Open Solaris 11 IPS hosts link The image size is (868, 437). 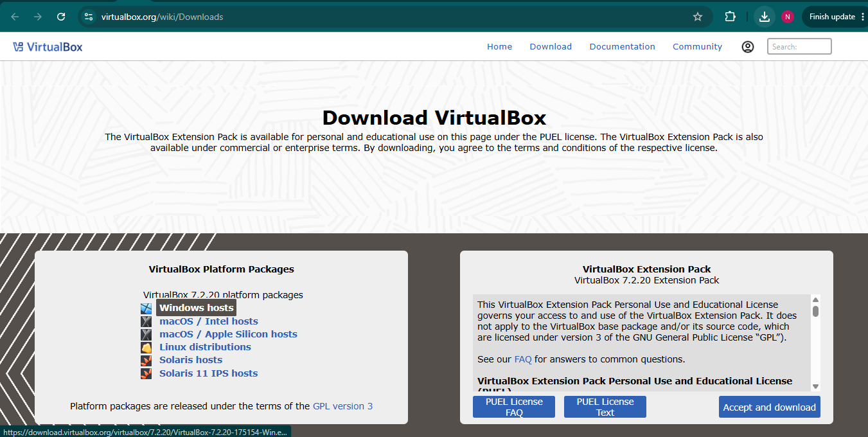[x=208, y=373]
